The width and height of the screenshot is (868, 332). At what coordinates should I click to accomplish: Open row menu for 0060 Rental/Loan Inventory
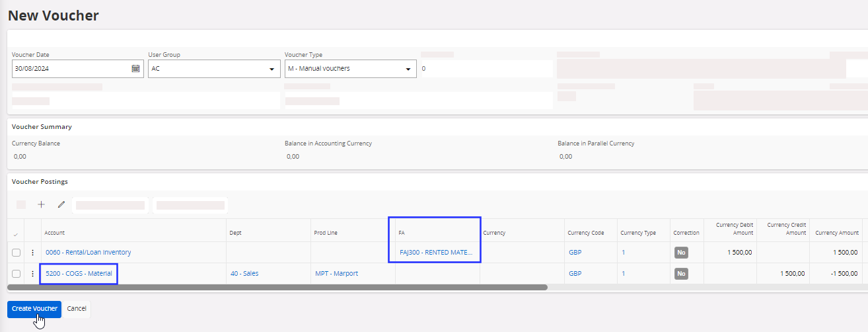32,253
